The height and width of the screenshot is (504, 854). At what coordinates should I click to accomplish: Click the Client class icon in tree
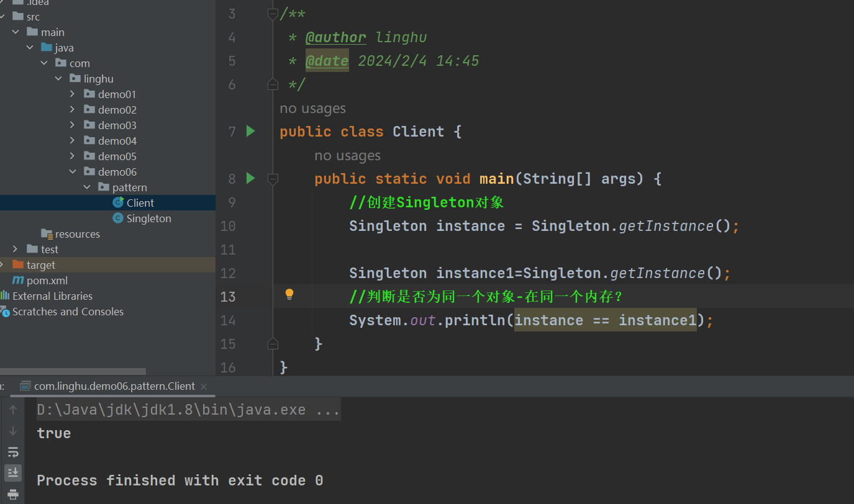[118, 203]
